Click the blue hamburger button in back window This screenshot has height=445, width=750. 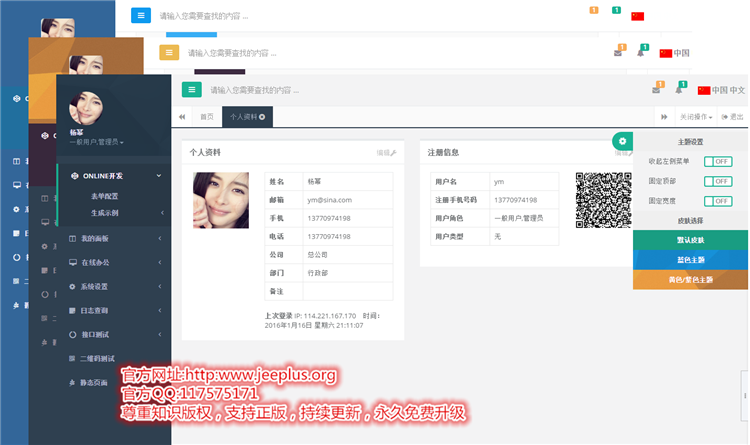coord(141,15)
